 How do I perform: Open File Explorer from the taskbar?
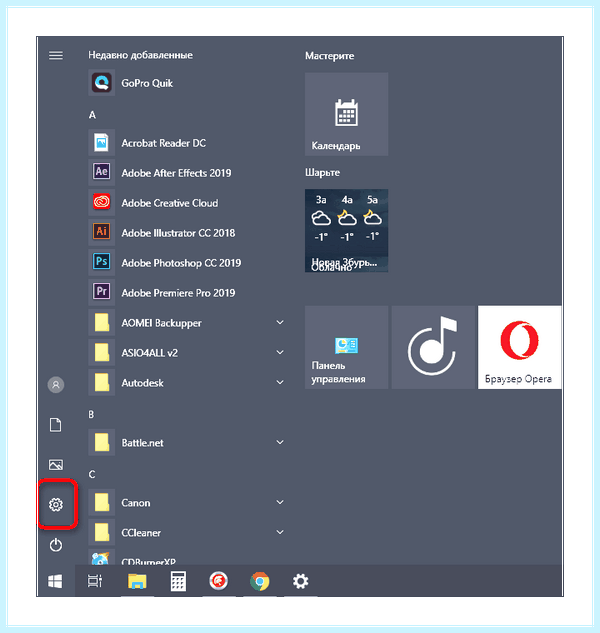click(137, 581)
